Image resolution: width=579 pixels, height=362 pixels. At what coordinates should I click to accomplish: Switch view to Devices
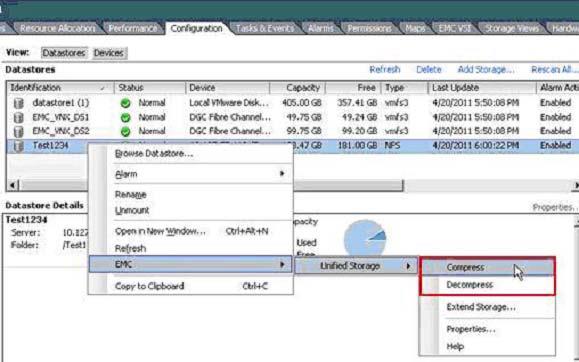point(109,53)
